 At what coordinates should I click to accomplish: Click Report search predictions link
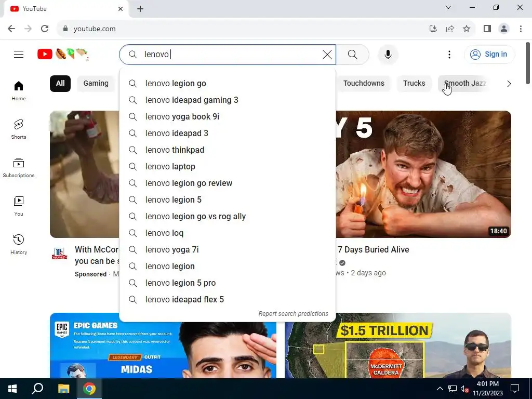click(x=293, y=314)
